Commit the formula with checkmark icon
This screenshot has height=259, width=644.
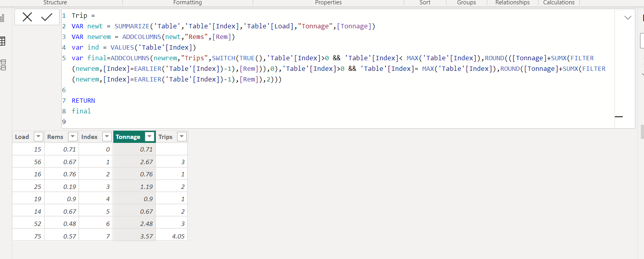coord(47,17)
